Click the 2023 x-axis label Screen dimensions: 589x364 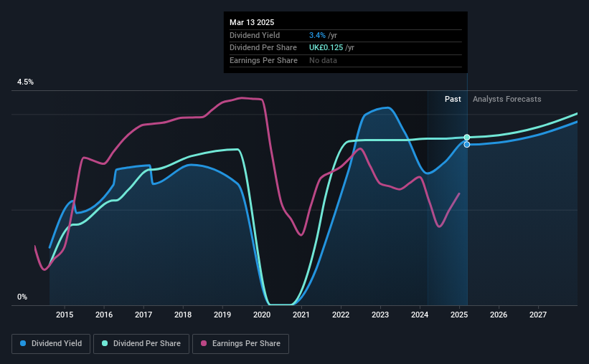tap(380, 315)
